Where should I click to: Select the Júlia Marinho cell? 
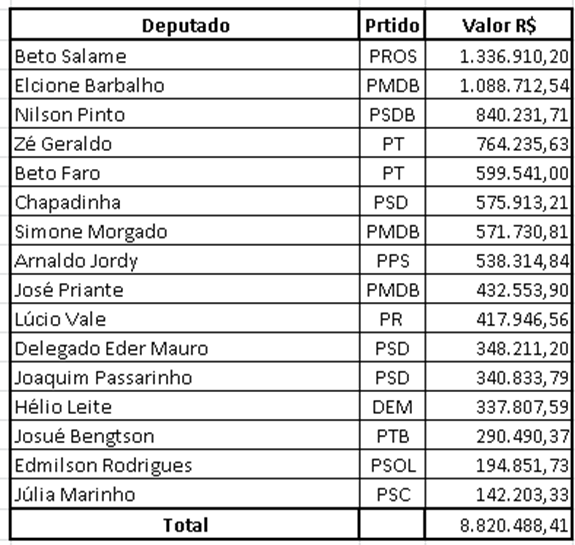[x=185, y=494]
